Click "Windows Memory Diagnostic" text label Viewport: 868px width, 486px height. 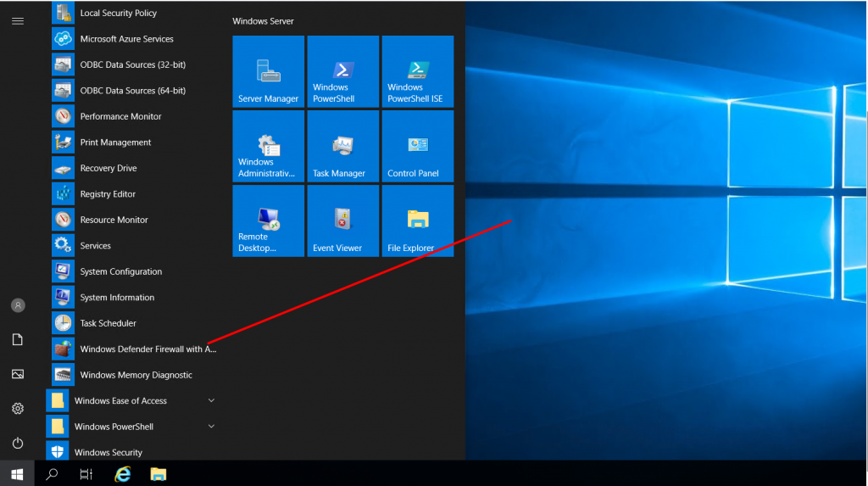(136, 375)
